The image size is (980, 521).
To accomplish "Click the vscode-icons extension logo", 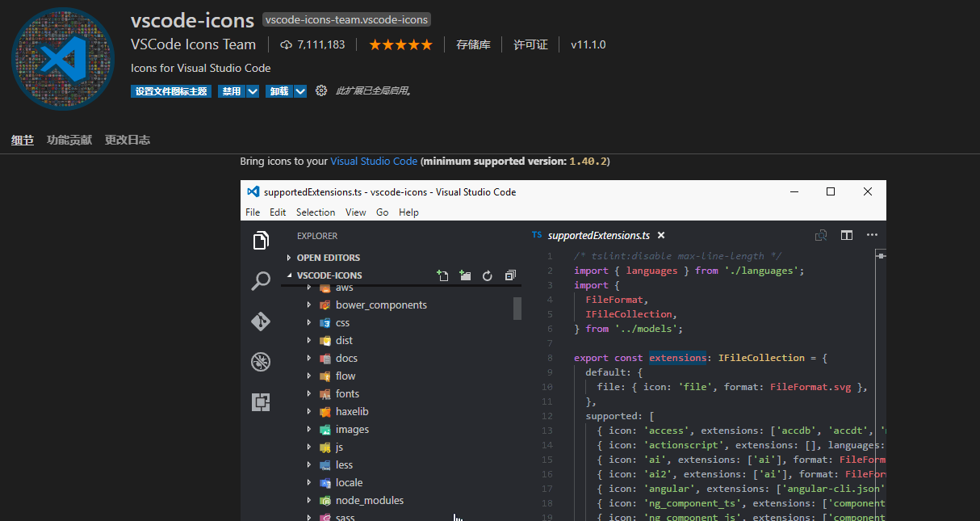I will pyautogui.click(x=62, y=59).
